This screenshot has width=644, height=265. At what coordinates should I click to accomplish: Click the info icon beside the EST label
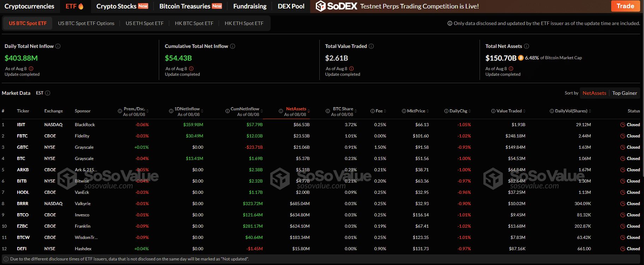click(x=48, y=93)
